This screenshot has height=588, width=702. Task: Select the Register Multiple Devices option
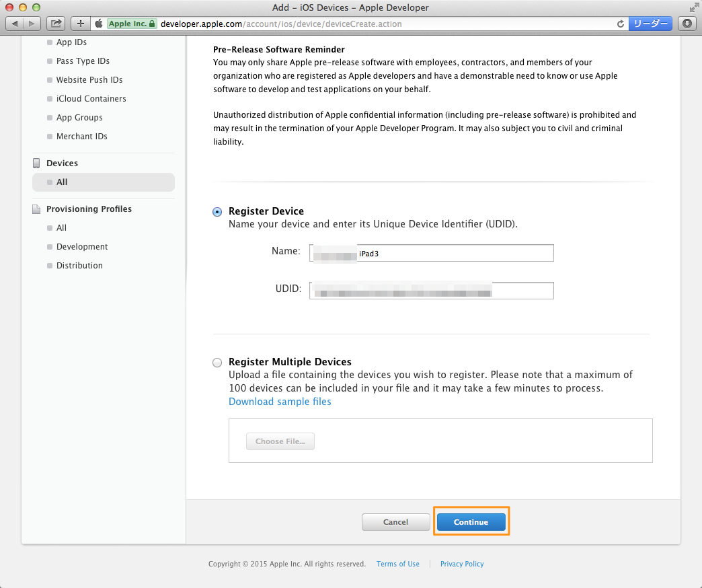(x=217, y=362)
